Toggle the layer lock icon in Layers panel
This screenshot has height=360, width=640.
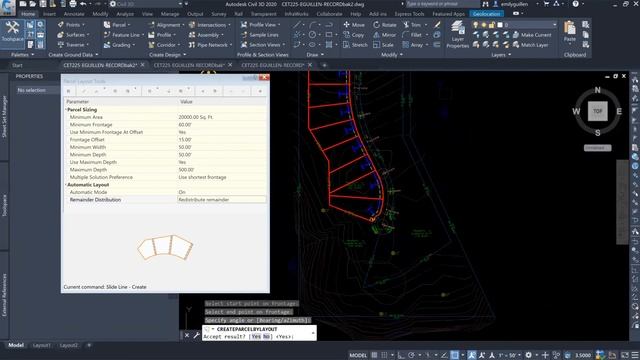492,25
